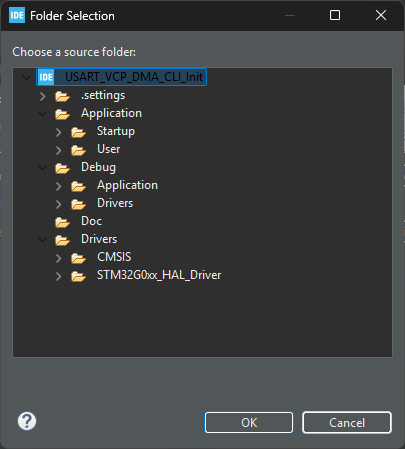Select the Drivers label under Debug
The image size is (405, 449).
(115, 203)
